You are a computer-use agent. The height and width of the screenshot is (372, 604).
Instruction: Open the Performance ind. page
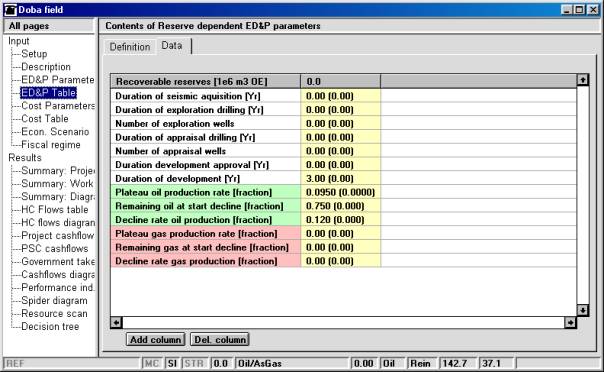pyautogui.click(x=57, y=288)
